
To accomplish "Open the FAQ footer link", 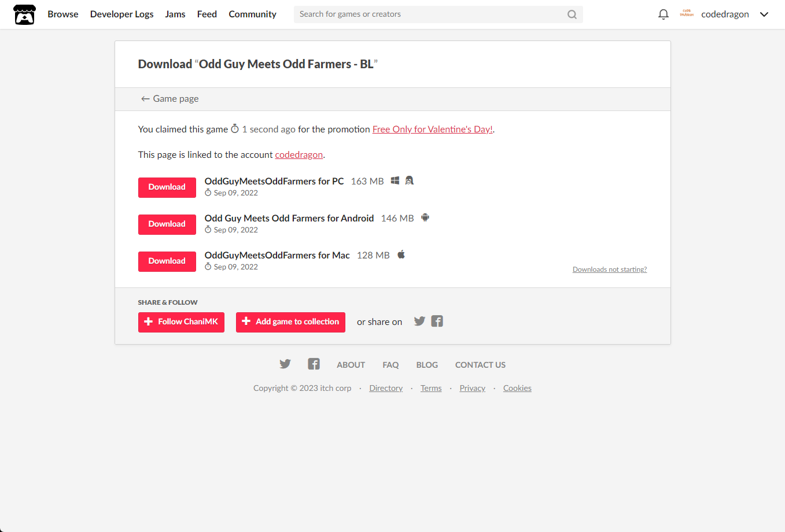I will click(x=390, y=365).
